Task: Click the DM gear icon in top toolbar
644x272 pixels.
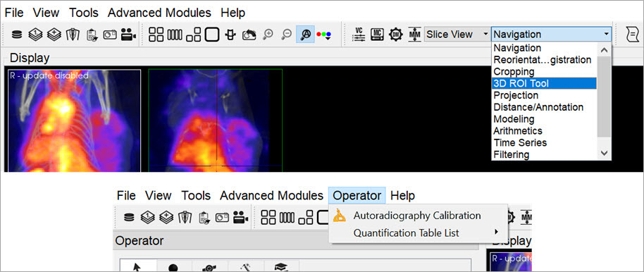Action: tap(395, 35)
